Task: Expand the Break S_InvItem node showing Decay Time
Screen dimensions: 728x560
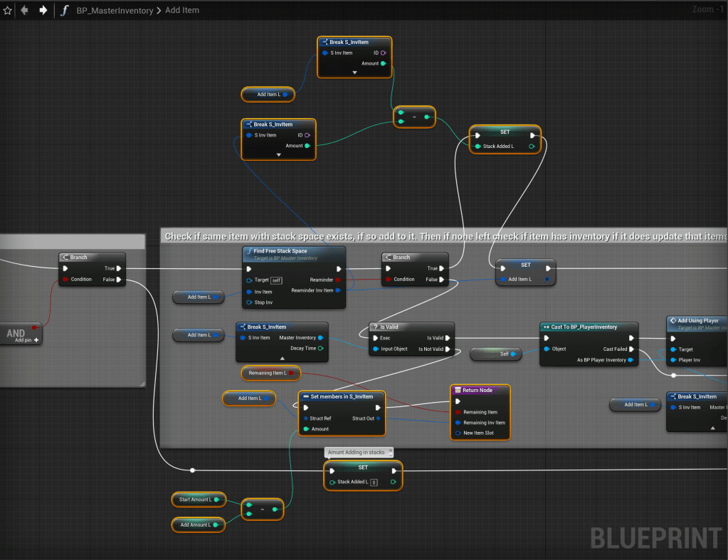Action: (x=282, y=358)
